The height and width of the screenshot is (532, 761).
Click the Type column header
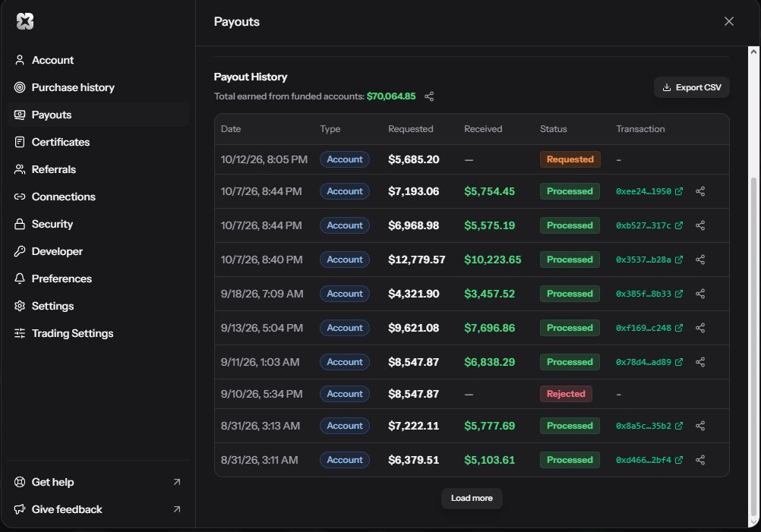click(330, 129)
